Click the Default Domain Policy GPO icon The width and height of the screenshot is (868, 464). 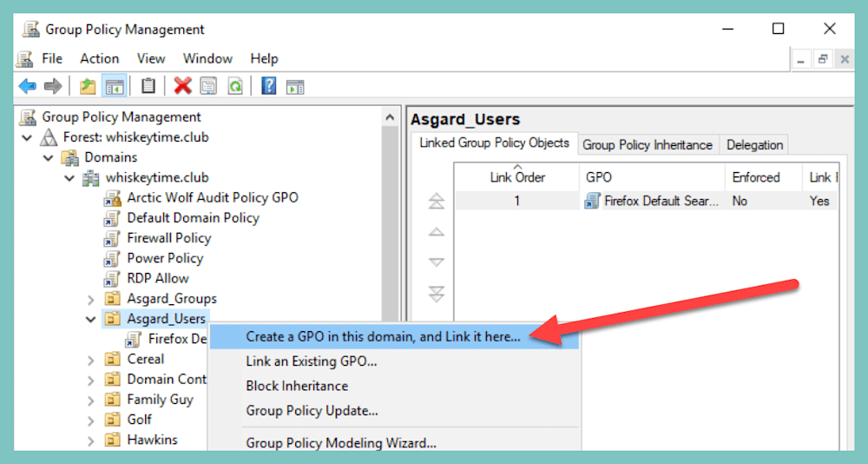click(x=112, y=218)
